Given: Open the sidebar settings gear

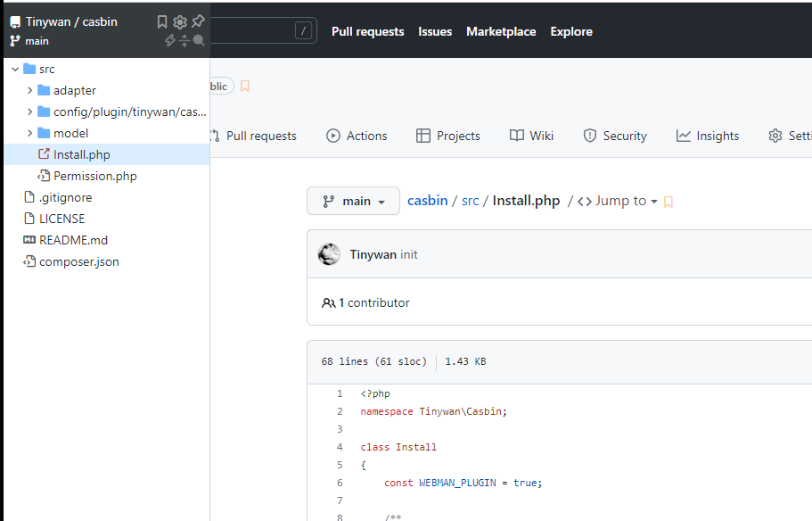Looking at the screenshot, I should coord(180,21).
